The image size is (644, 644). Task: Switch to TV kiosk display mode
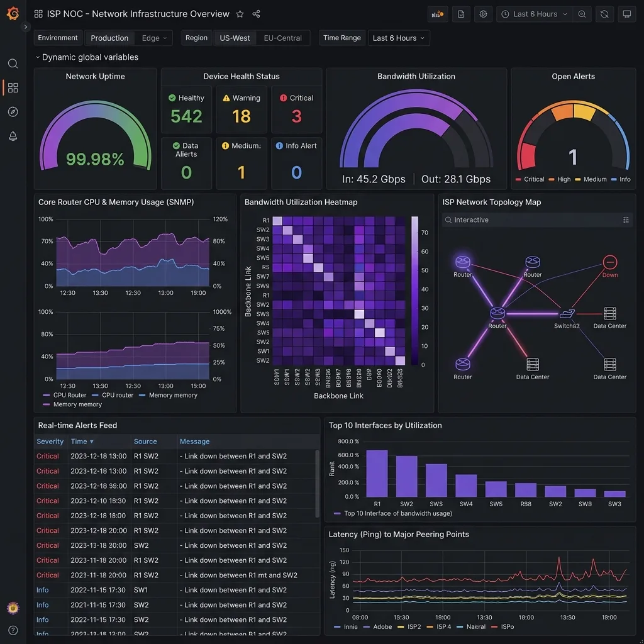tap(627, 14)
